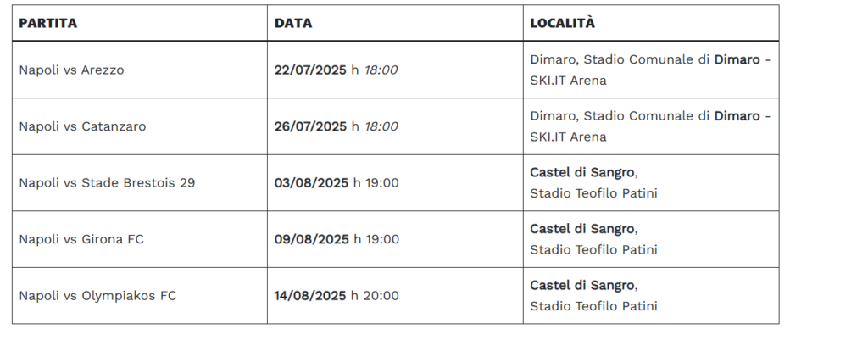Select the Napoli vs Catanzaro cell

[140, 126]
